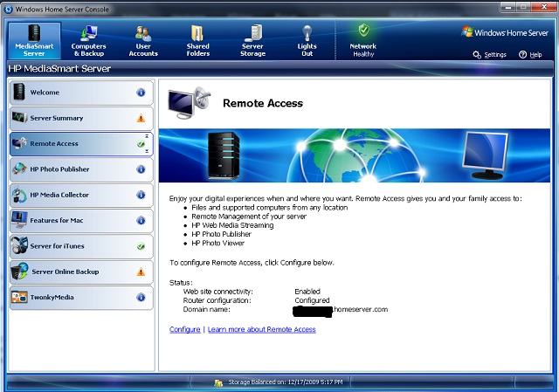559x392 pixels.
Task: Open the Settings gear
Action: click(477, 54)
